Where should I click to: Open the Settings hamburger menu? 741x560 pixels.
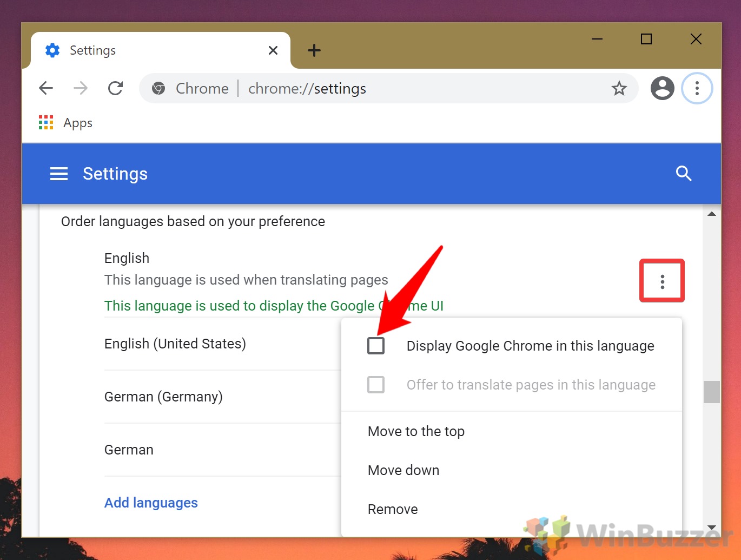59,174
